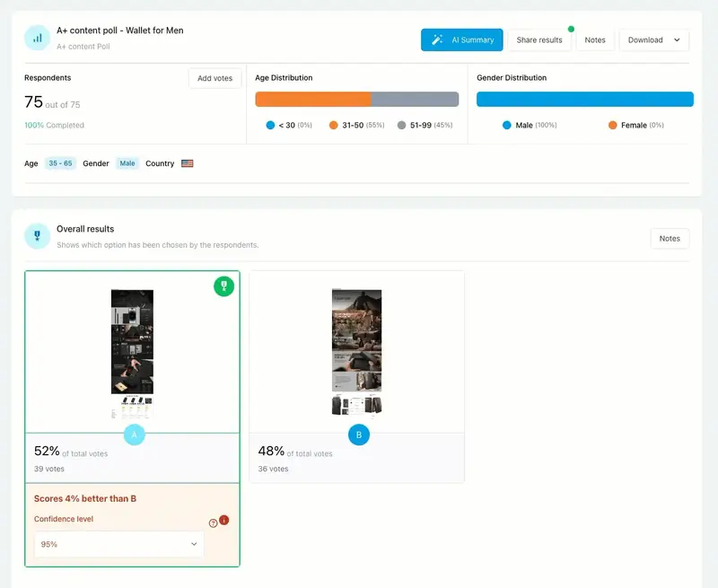This screenshot has height=588, width=718.
Task: Click the magic wand icon in AI Summary
Action: click(x=437, y=39)
